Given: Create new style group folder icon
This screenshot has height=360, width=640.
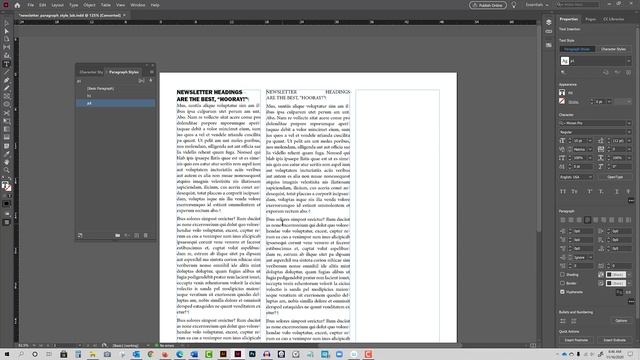Looking at the screenshot, I should (118, 236).
